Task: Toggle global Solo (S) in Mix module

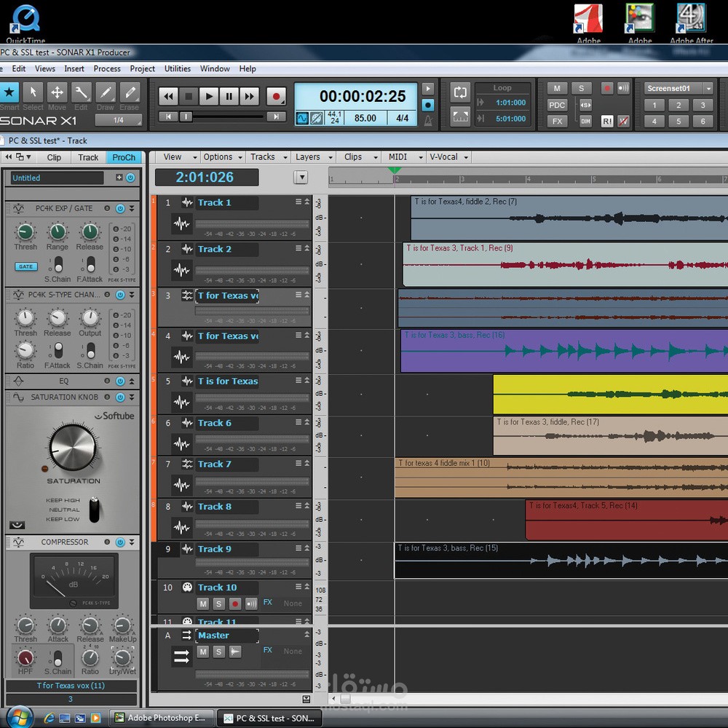Action: pos(581,88)
